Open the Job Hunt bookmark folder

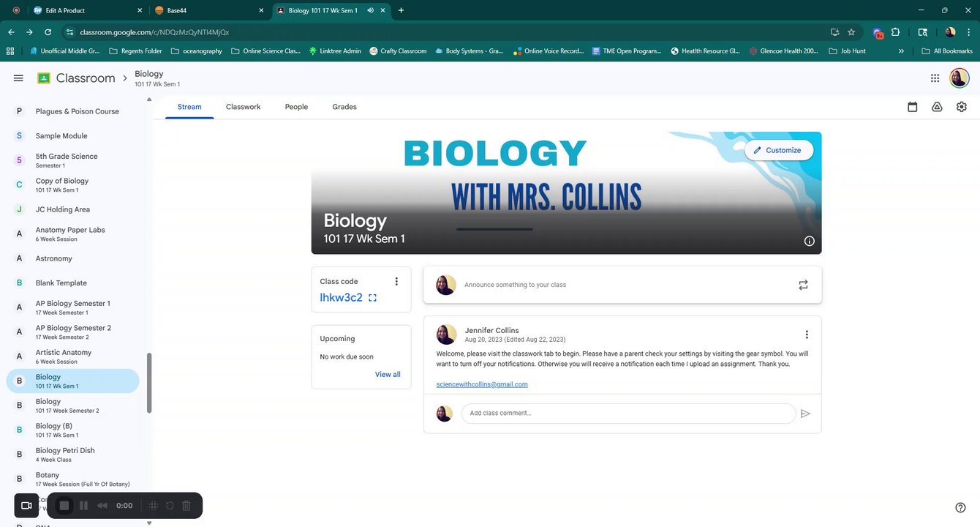847,51
